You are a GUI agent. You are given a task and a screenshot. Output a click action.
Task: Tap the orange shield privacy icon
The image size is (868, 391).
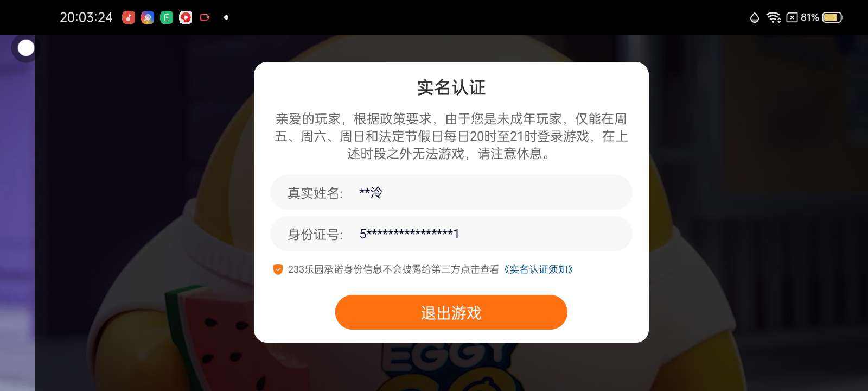click(x=278, y=269)
